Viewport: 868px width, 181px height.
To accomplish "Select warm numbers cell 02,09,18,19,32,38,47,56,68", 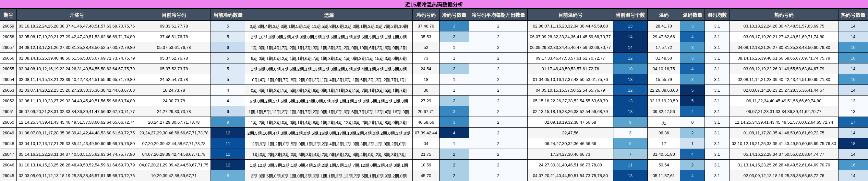I will 570,122.
